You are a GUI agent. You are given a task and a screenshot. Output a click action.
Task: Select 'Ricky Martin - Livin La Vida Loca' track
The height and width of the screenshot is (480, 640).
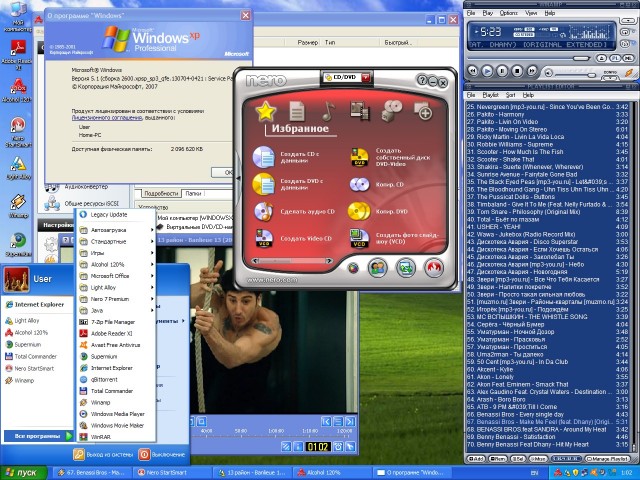[547, 137]
